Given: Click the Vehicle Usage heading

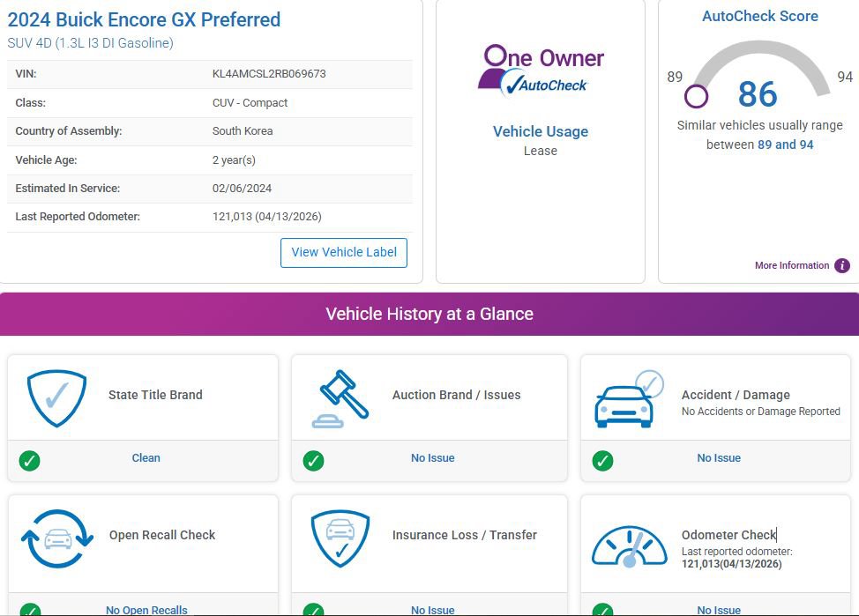Looking at the screenshot, I should pos(541,131).
